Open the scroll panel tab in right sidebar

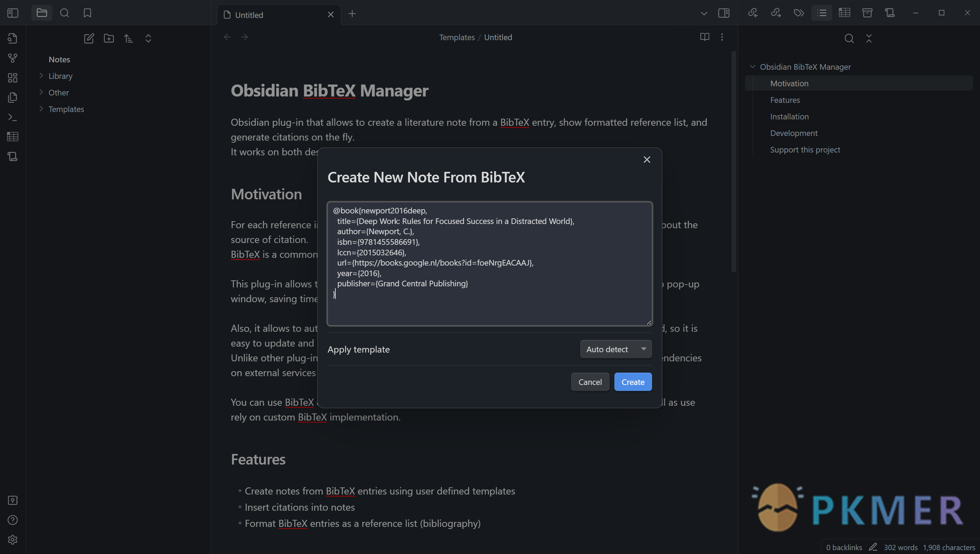[890, 13]
